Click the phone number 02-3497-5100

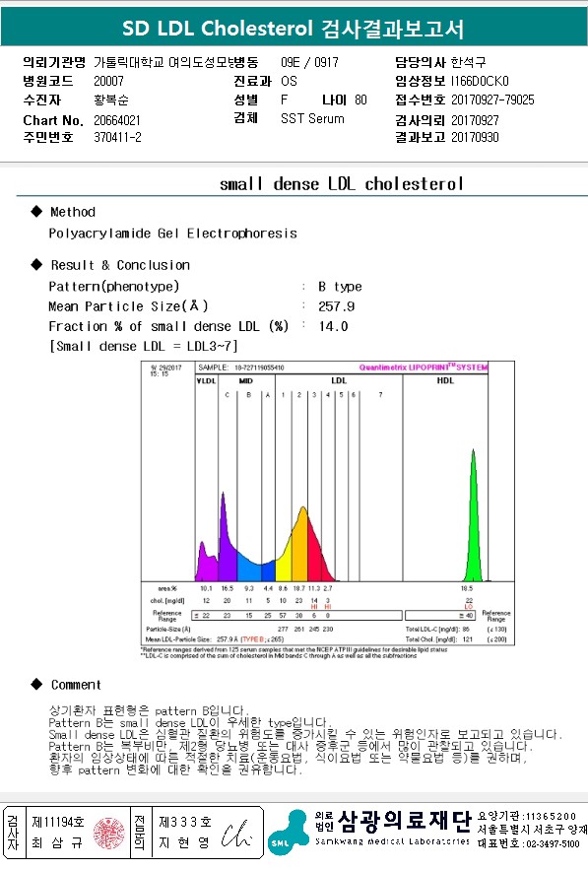pos(553,843)
